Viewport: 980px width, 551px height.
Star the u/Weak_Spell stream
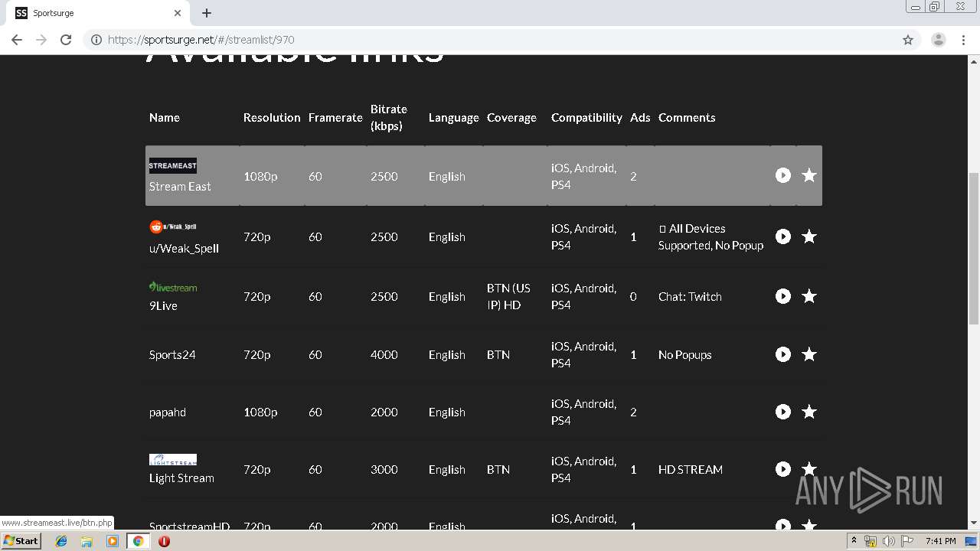[x=808, y=236]
